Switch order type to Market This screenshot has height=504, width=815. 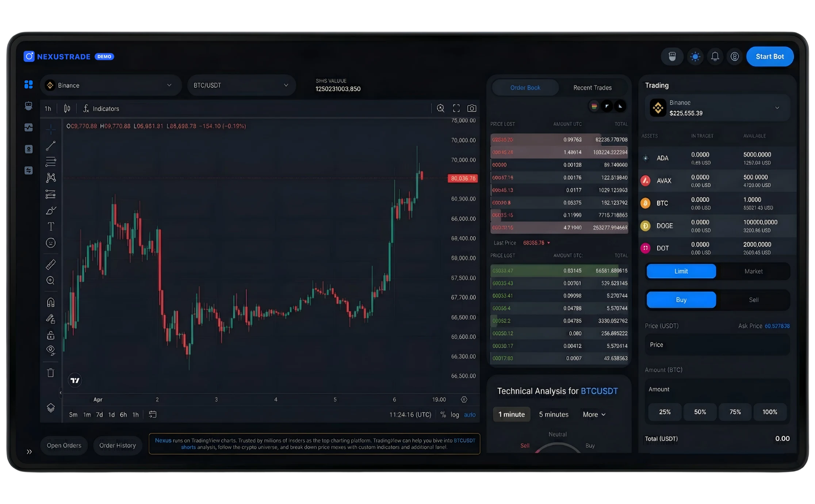pyautogui.click(x=753, y=271)
